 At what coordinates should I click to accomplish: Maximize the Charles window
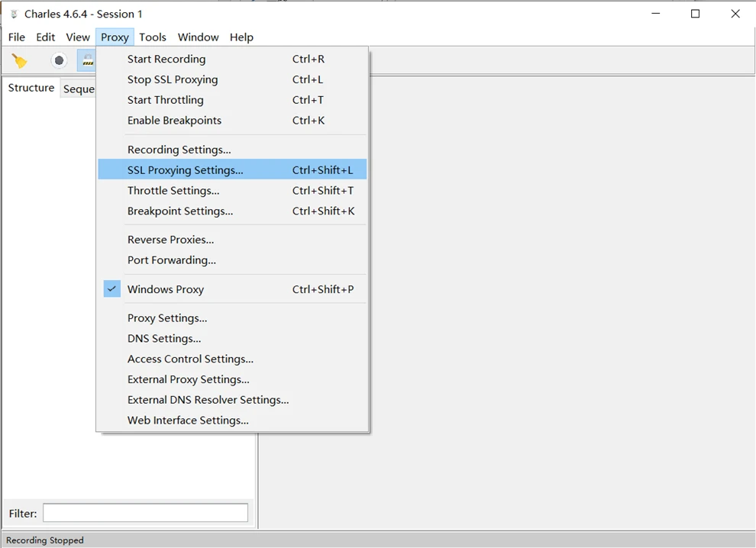pyautogui.click(x=695, y=14)
